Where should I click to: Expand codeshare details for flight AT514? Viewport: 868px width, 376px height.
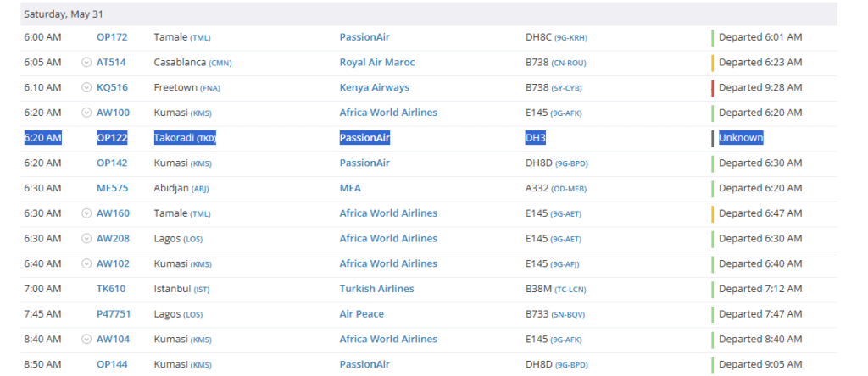point(86,63)
